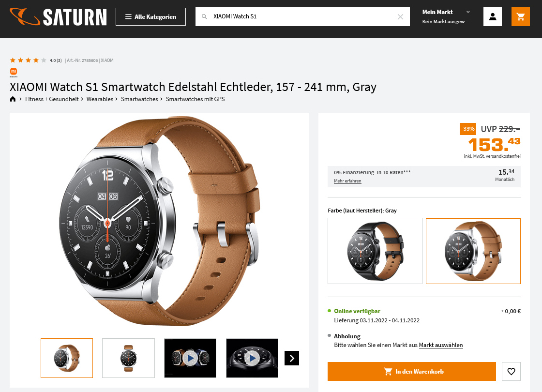
Task: Open the shopping cart icon in header
Action: pyautogui.click(x=521, y=16)
